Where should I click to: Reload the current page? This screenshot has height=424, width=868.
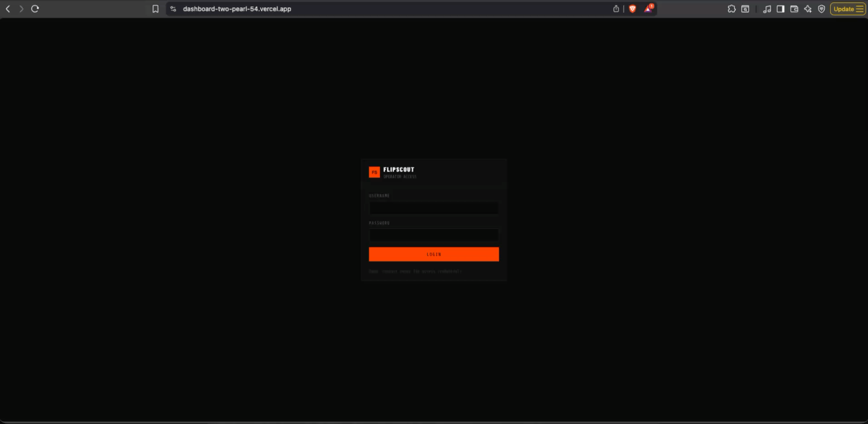(x=35, y=8)
